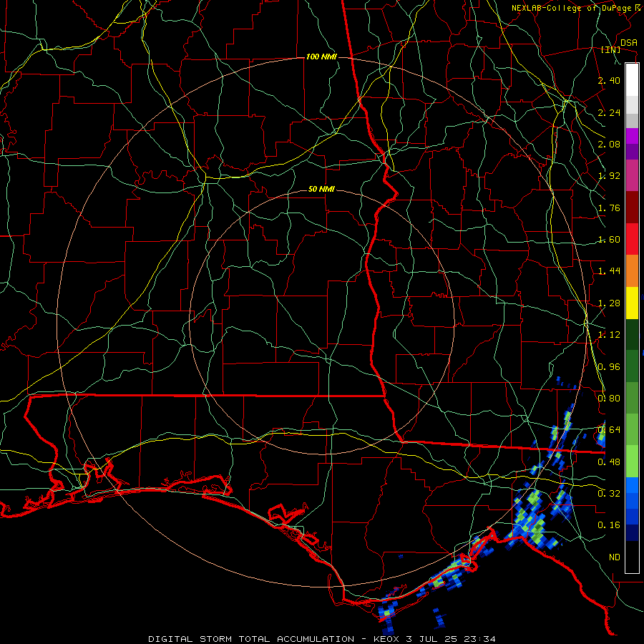Click the 0.32 legend value

[609, 493]
